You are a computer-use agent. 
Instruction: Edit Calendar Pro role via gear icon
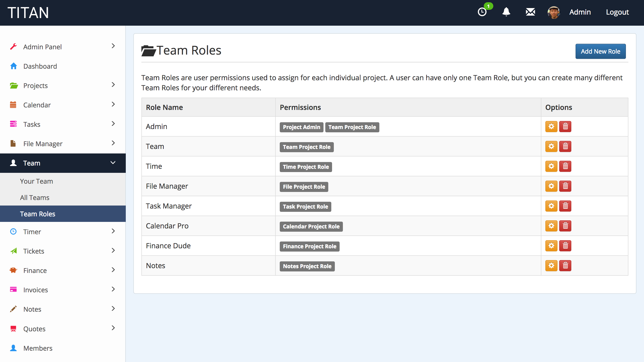[551, 226]
